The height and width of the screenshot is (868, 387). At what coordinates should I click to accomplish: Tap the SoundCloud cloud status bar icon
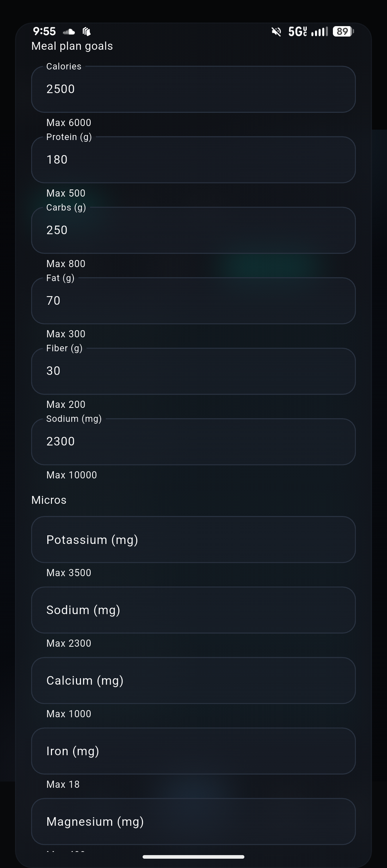pyautogui.click(x=69, y=32)
